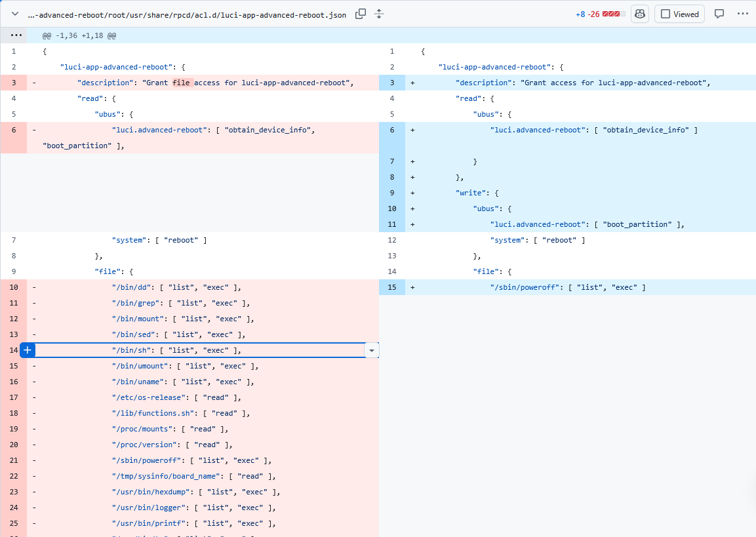Mark the file as Viewed
Image resolution: width=756 pixels, height=537 pixels.
pyautogui.click(x=680, y=14)
